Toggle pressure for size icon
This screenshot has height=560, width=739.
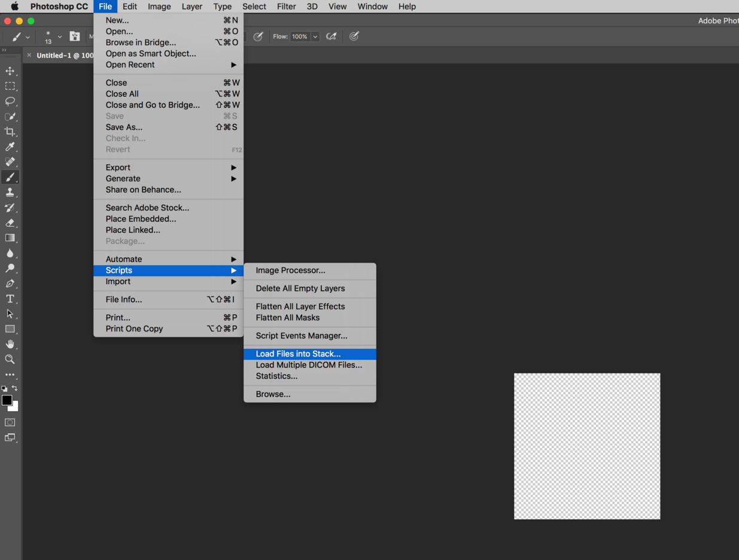pyautogui.click(x=354, y=36)
